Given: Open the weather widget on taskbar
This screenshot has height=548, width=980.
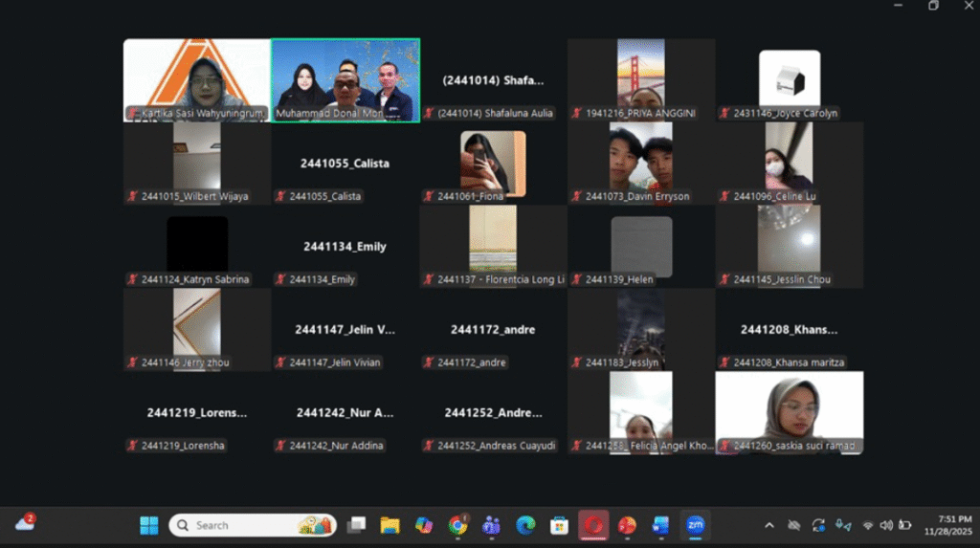Looking at the screenshot, I should click(25, 523).
